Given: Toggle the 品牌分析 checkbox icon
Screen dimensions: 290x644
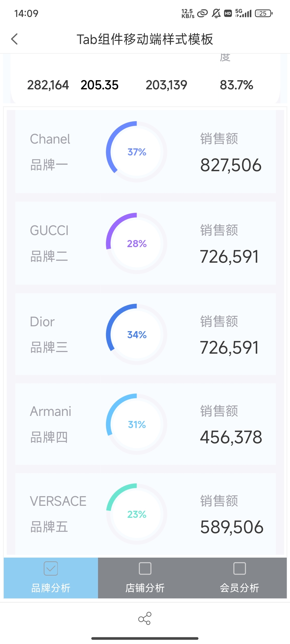Looking at the screenshot, I should click(51, 568).
